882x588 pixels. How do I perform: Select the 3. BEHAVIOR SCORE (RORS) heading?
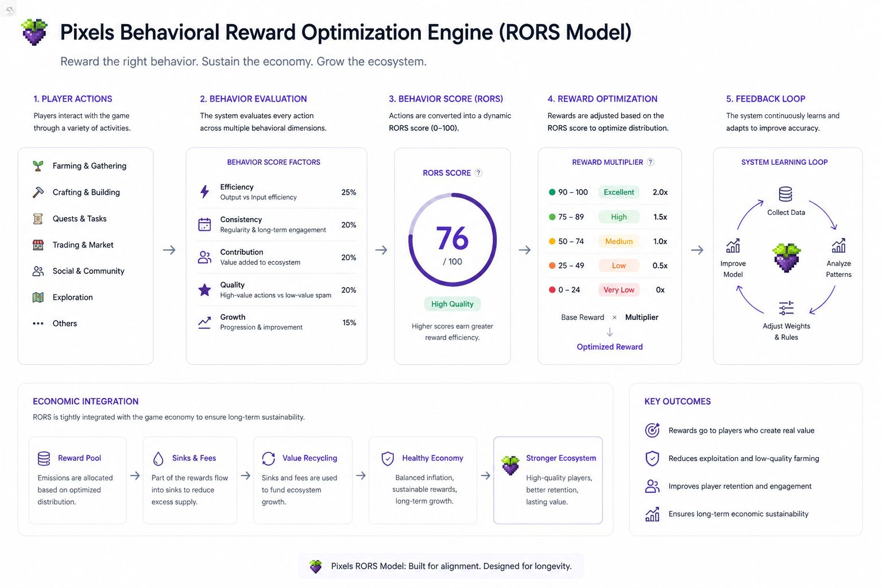(x=446, y=99)
